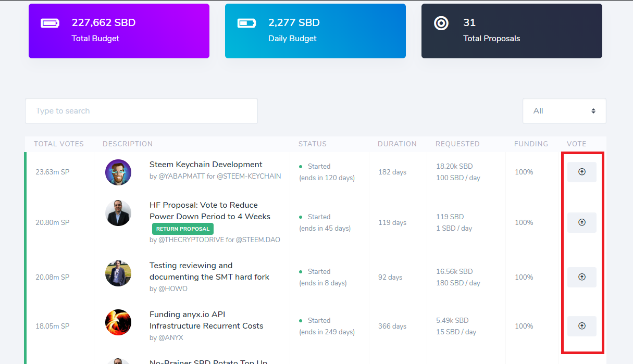Viewport: 633px width, 364px height.
Task: Click the 31 Total Proposals count
Action: pyautogui.click(x=469, y=23)
